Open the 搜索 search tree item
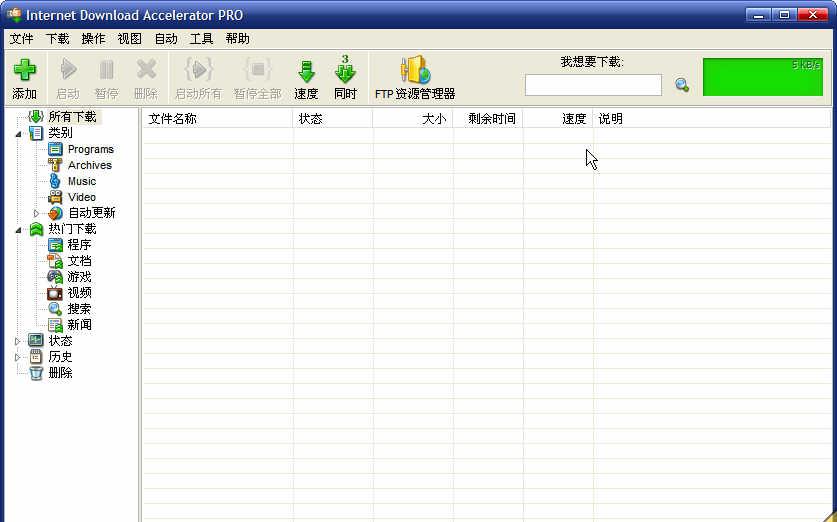 (x=80, y=309)
